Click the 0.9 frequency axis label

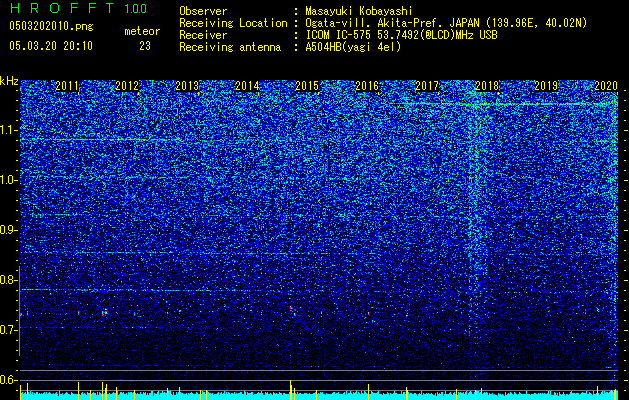[x=9, y=230]
